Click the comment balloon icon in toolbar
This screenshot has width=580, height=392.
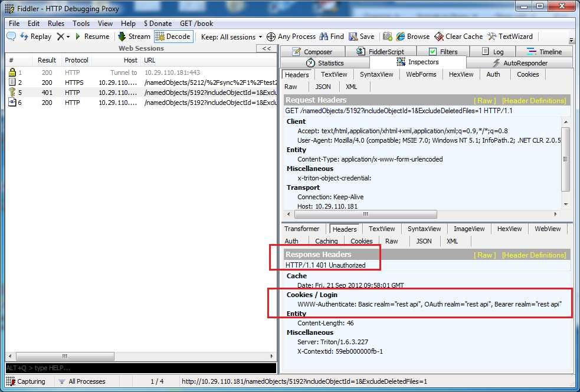pyautogui.click(x=11, y=36)
